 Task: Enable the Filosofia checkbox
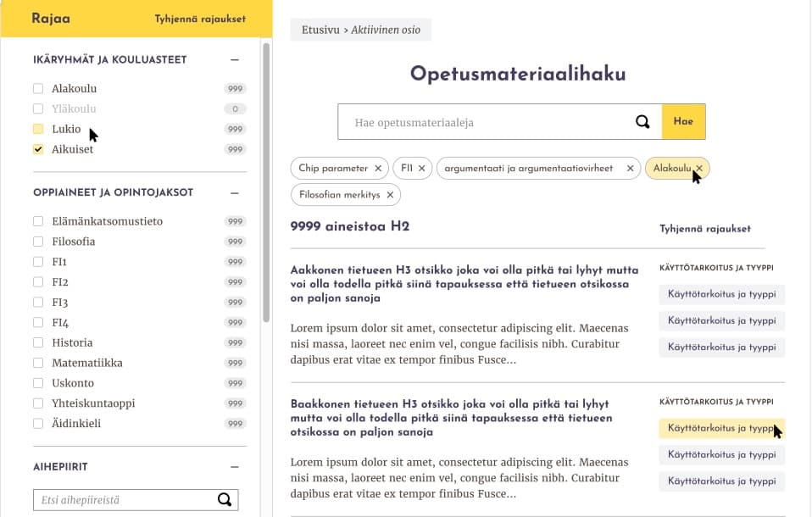click(37, 242)
